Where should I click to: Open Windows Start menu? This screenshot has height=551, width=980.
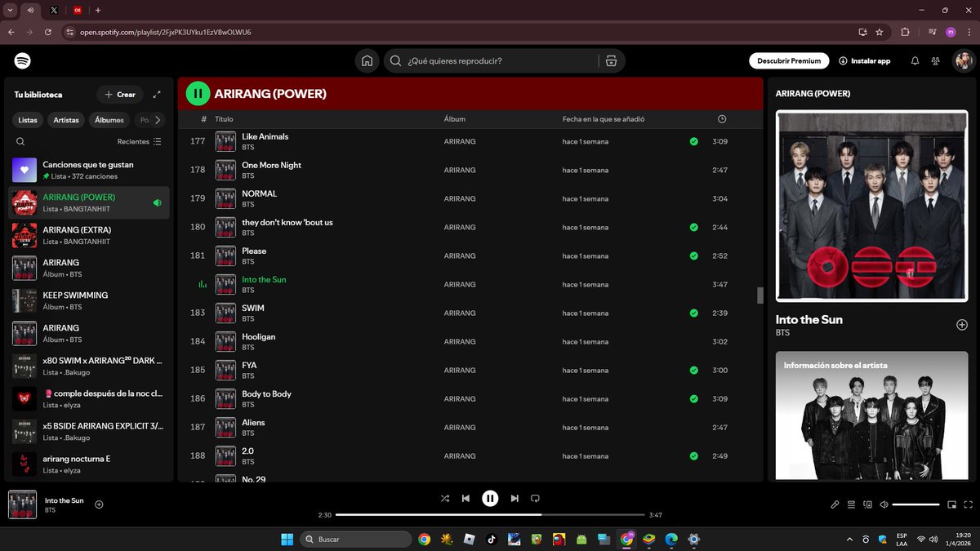(287, 539)
